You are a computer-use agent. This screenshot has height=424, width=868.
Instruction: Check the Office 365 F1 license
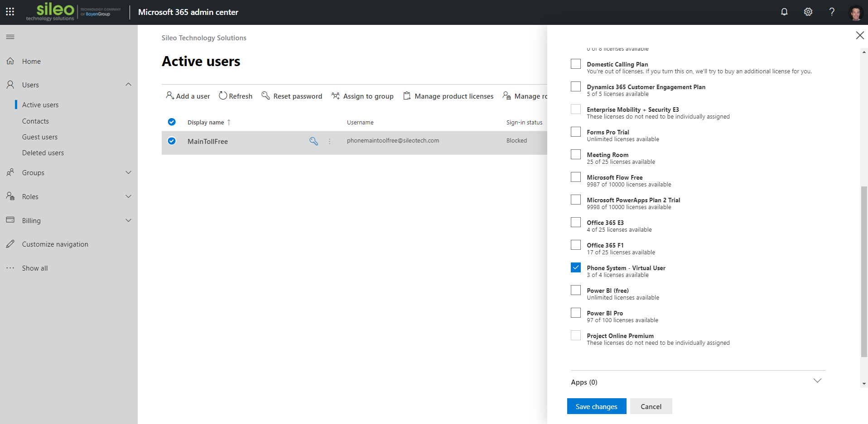tap(575, 245)
